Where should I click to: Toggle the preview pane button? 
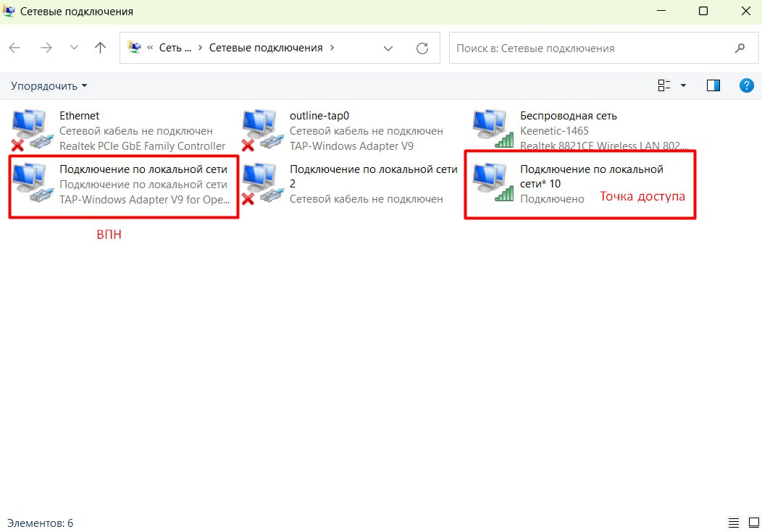pos(713,85)
